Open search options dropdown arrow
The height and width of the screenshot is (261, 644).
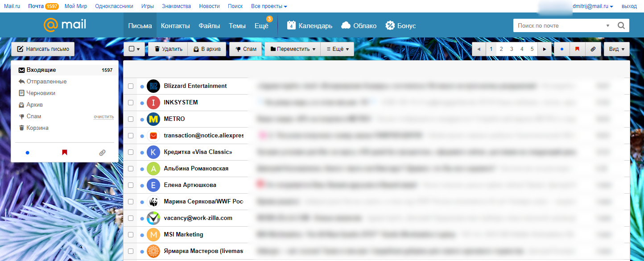[x=607, y=25]
